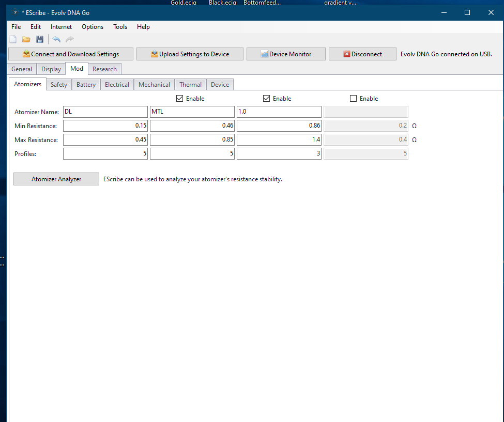Disable the MTL atomizer Enable checkbox

pyautogui.click(x=180, y=99)
